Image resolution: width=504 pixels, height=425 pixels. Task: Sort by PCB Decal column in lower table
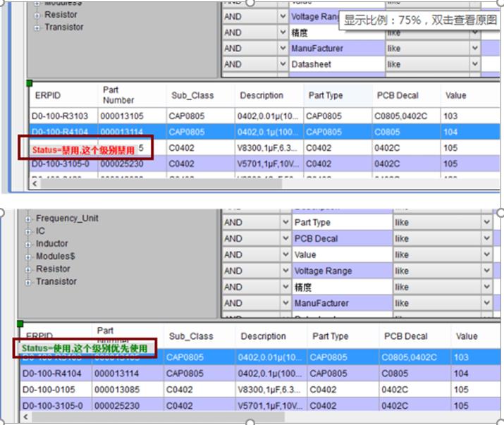(x=415, y=336)
